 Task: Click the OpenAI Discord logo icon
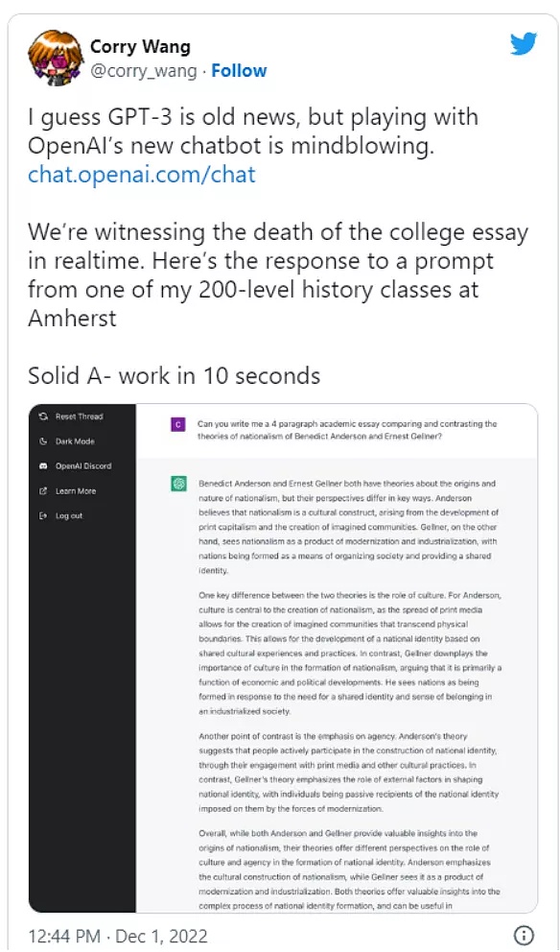(x=42, y=466)
